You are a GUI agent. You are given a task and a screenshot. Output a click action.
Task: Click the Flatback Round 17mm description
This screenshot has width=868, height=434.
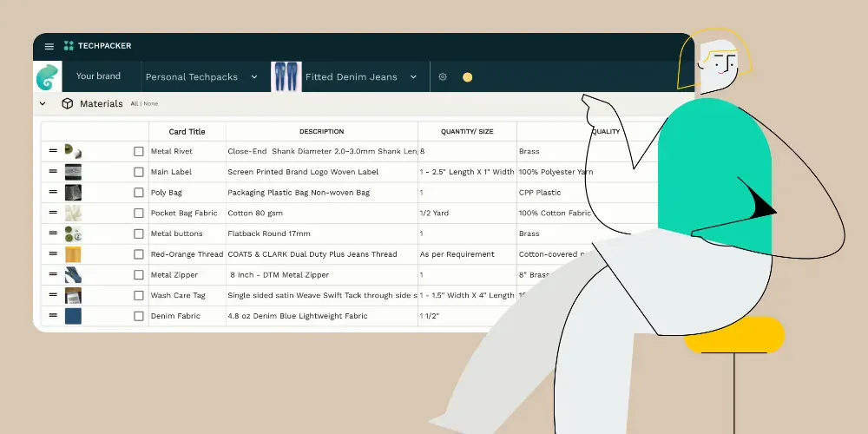269,233
